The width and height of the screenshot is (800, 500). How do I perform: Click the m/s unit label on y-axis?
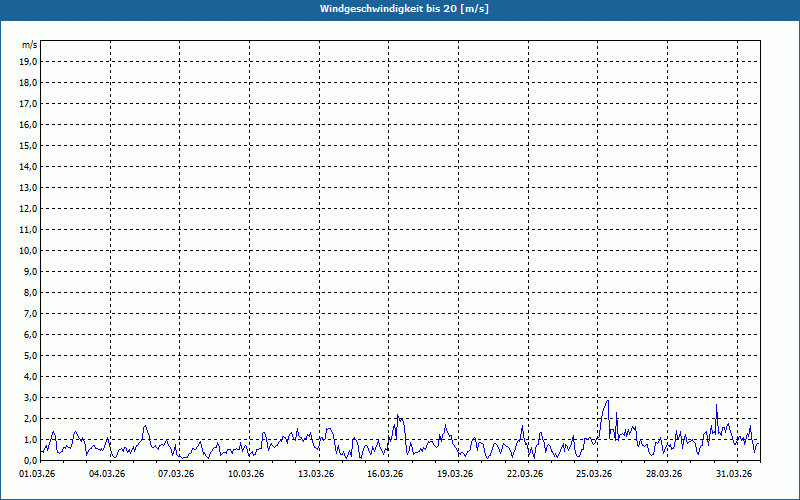[x=30, y=46]
